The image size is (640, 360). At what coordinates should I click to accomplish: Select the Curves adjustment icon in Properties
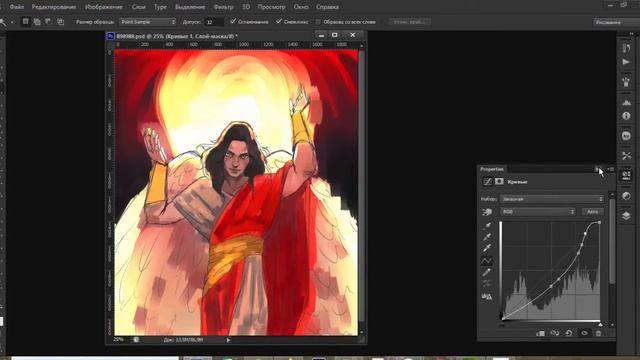click(x=487, y=182)
